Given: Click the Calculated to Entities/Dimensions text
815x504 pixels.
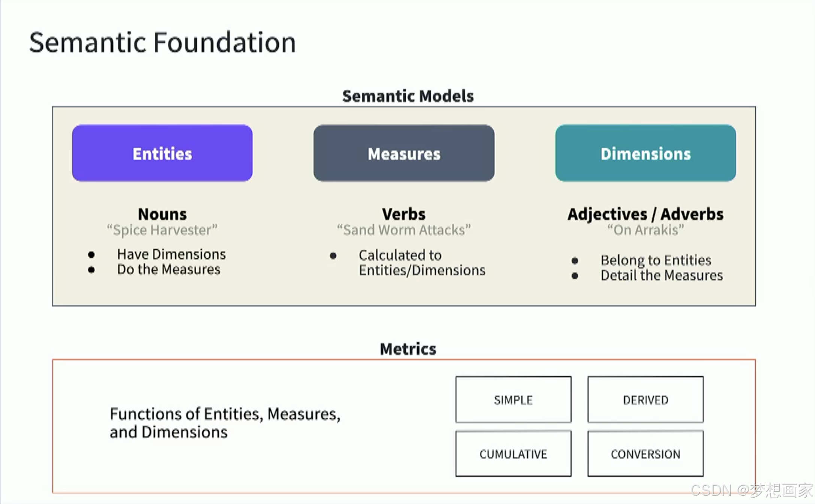Looking at the screenshot, I should coord(422,263).
